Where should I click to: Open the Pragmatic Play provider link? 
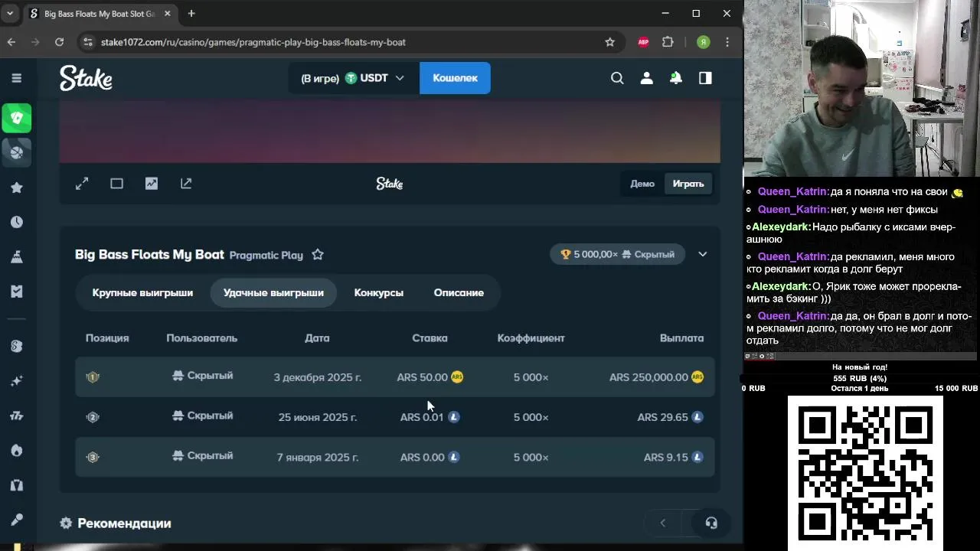(x=266, y=256)
